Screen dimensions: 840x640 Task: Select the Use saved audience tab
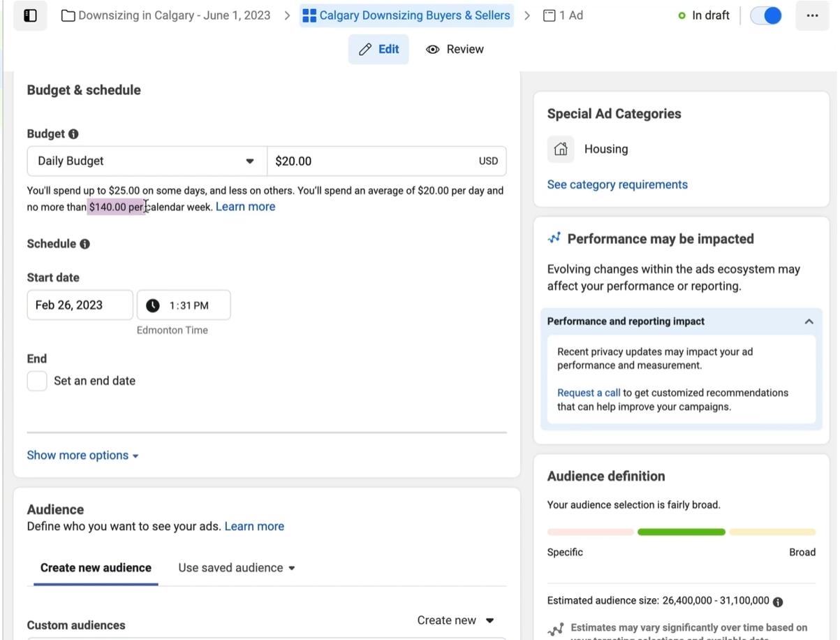pos(237,568)
